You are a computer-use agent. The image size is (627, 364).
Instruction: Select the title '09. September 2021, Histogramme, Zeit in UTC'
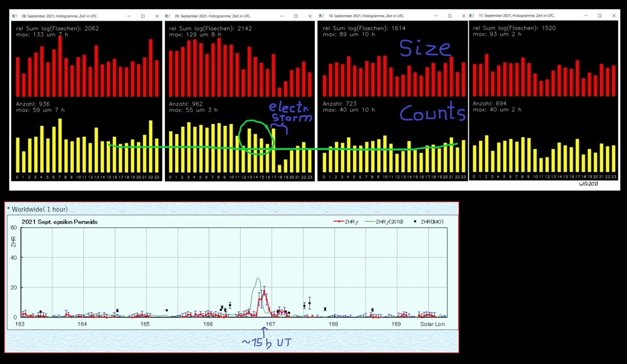[x=213, y=16]
